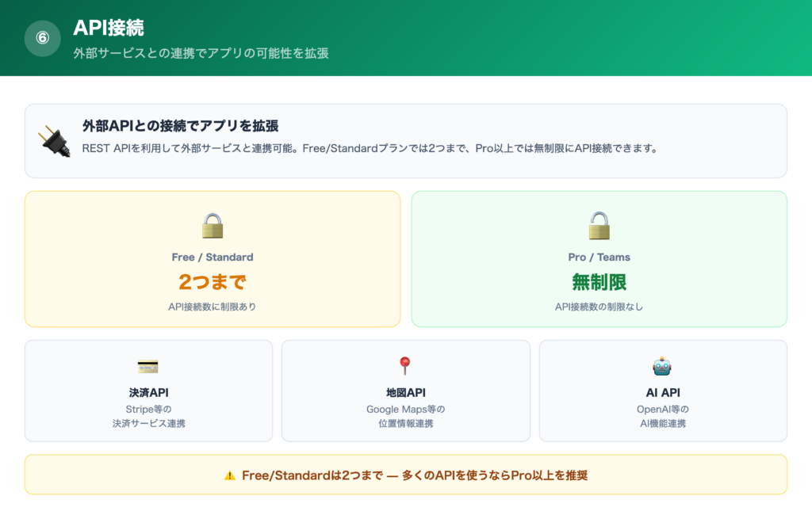Select the ⑥ number badge in the header

pos(42,37)
